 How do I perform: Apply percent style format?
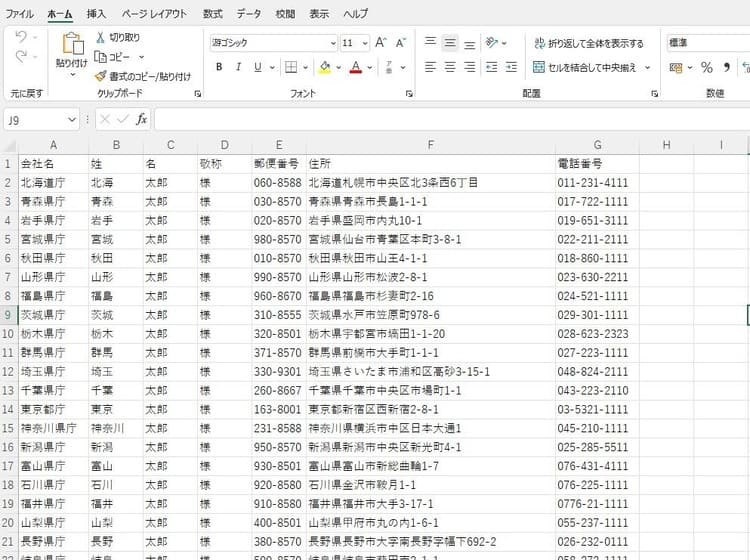[x=706, y=67]
